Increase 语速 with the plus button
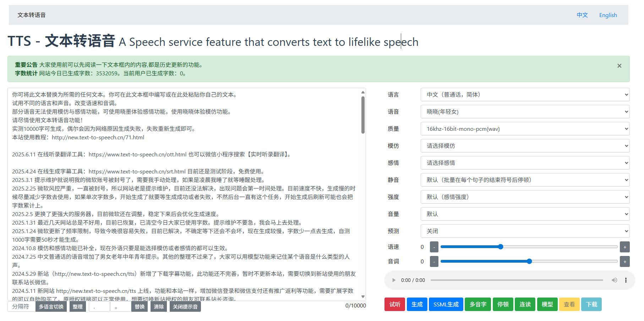 coord(624,247)
